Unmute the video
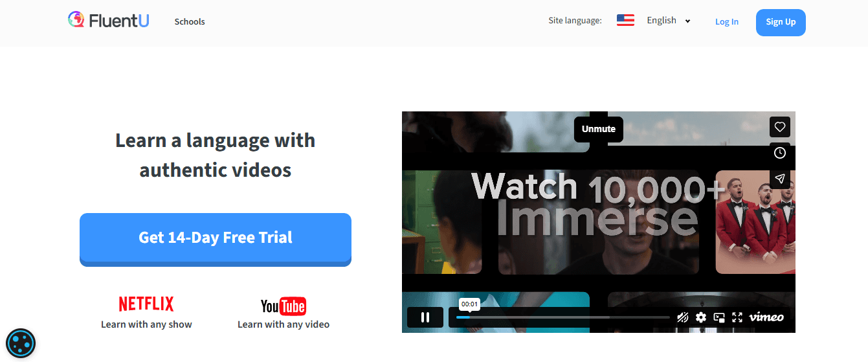Screen dimensions: 868x362 tap(599, 129)
